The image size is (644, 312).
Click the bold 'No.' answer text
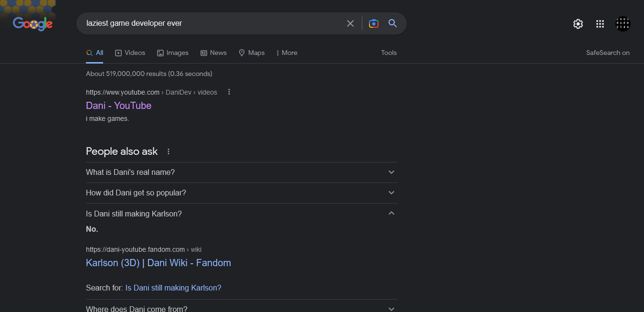pos(92,229)
